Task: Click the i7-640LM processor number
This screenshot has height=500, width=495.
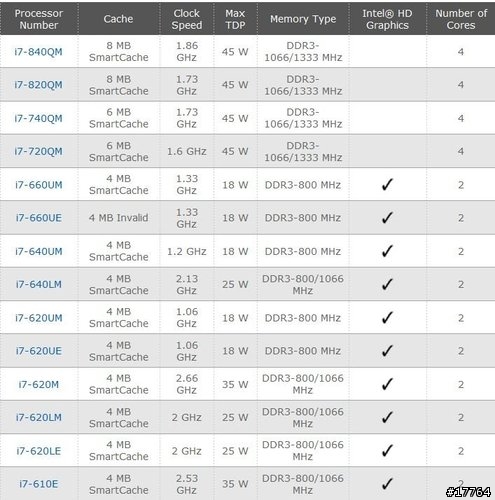Action: 39,284
